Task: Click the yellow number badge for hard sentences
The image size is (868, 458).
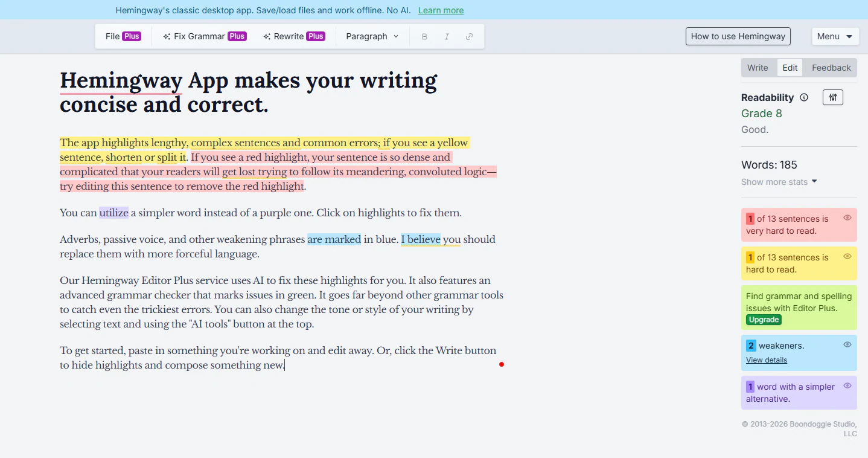Action: coord(750,257)
